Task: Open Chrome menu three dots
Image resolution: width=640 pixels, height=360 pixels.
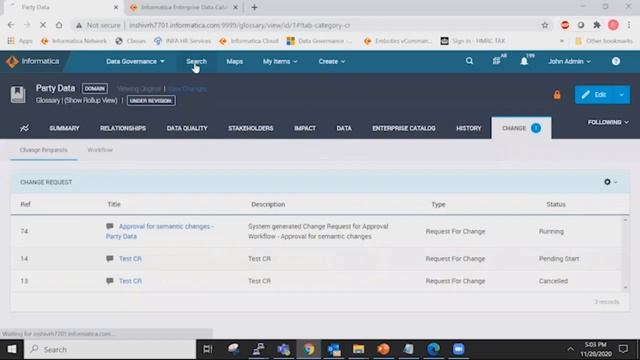Action: 629,25
